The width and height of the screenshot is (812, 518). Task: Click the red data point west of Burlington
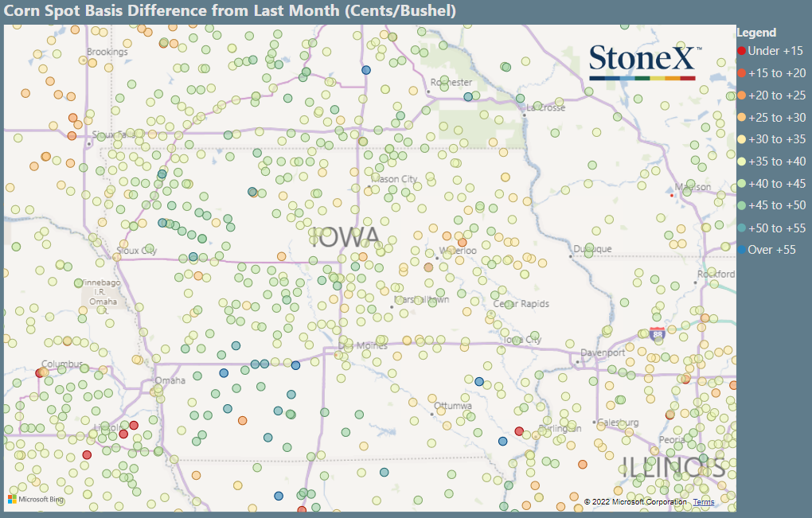click(519, 431)
